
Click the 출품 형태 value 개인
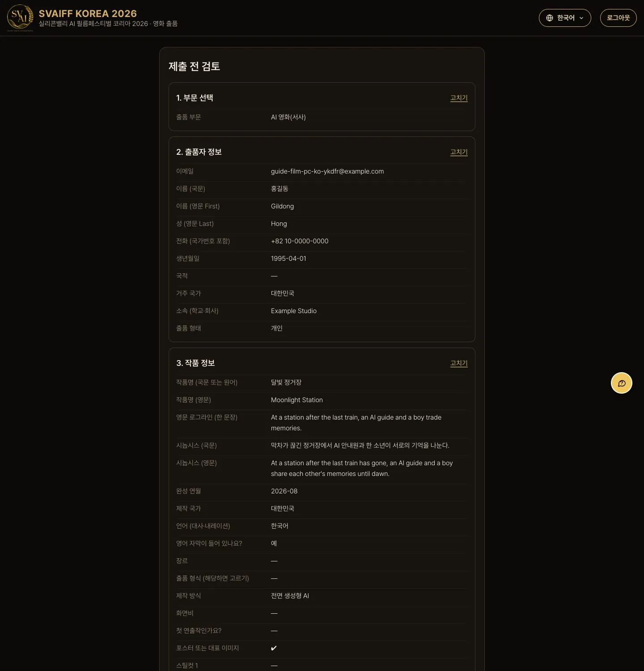point(277,328)
